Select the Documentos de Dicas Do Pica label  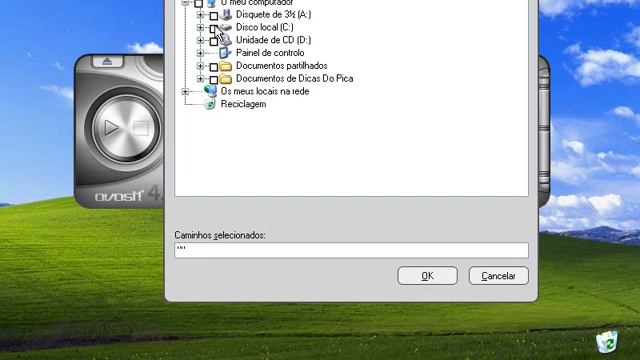pos(295,78)
